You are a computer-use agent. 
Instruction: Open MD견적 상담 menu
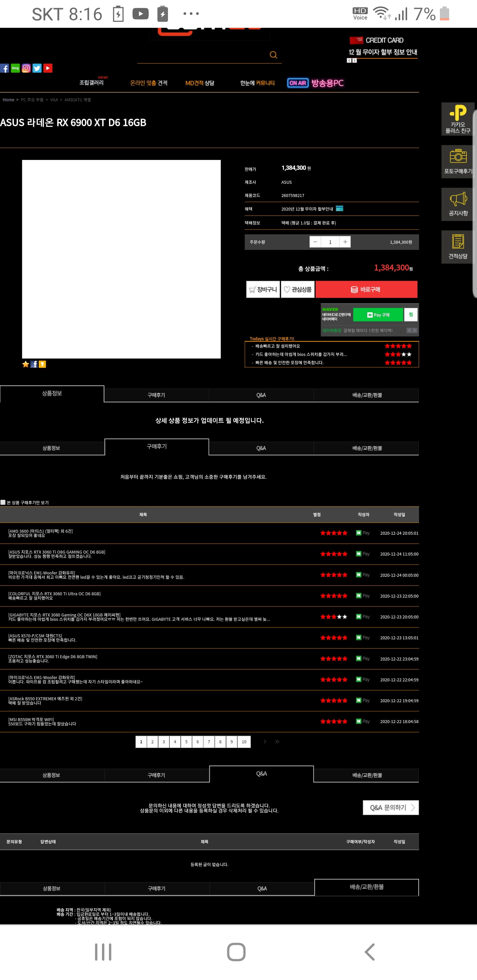pos(200,83)
